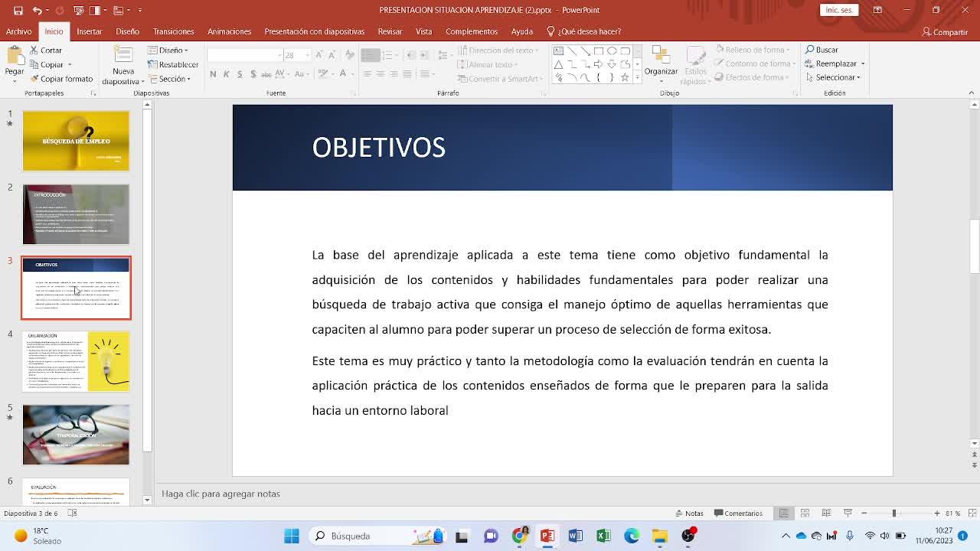Open the Seleccionar dropdown
The width and height of the screenshot is (980, 551).
[x=833, y=77]
